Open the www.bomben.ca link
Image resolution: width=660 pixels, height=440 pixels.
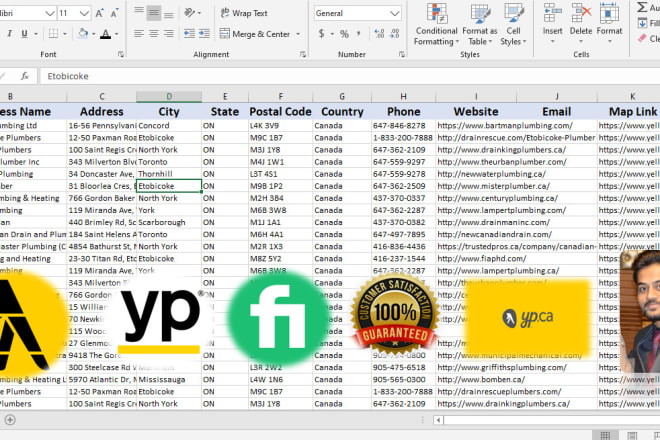tap(481, 380)
